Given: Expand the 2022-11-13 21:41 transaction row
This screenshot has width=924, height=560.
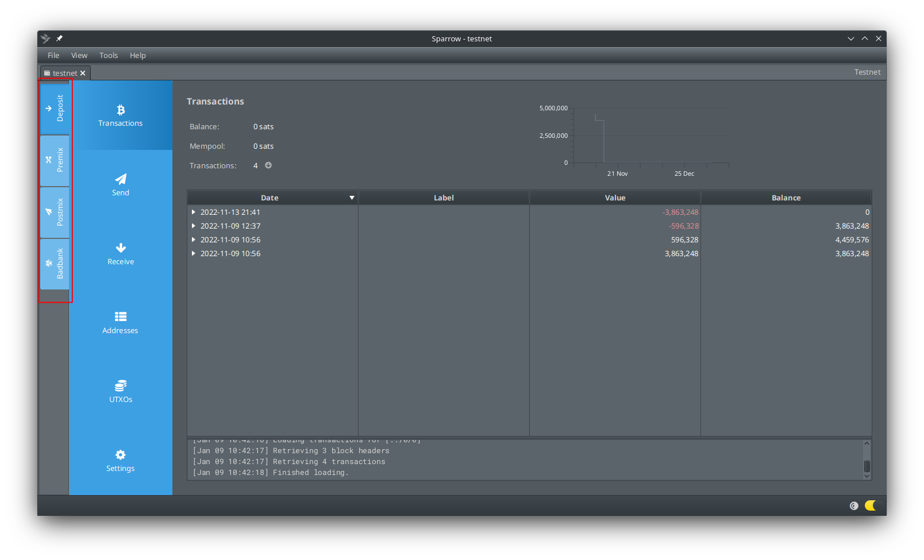Looking at the screenshot, I should (x=194, y=212).
